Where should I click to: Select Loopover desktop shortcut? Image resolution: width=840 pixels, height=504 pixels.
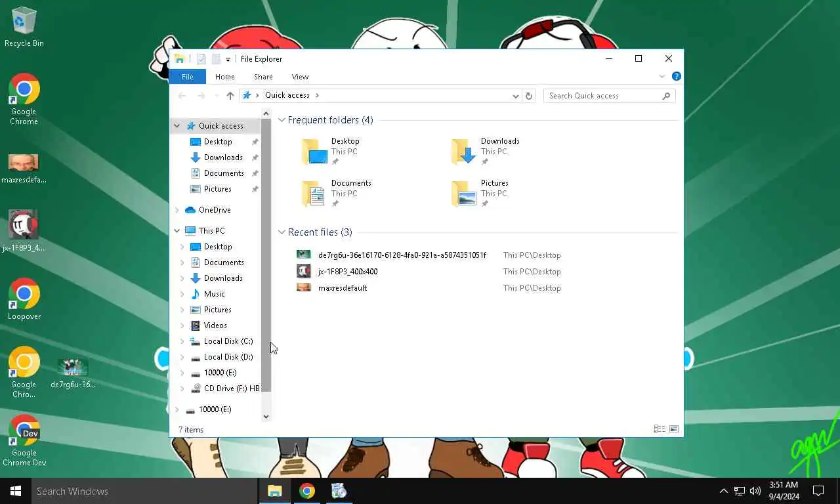[24, 299]
